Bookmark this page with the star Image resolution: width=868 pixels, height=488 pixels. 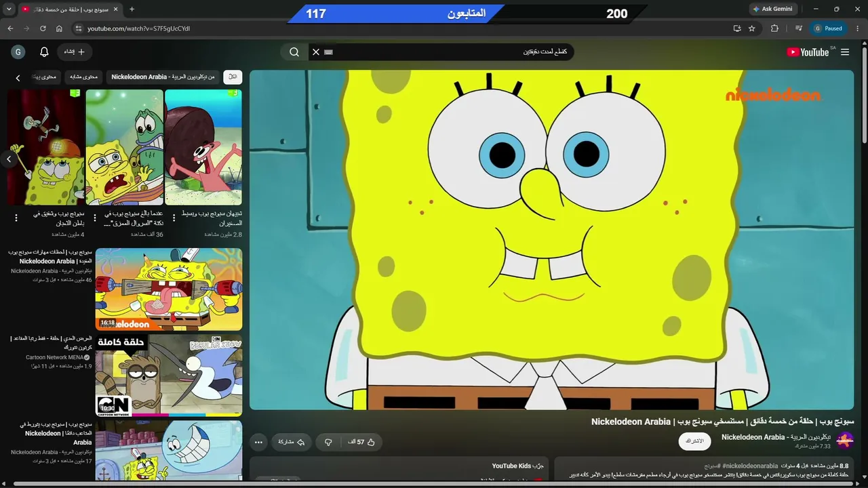(752, 28)
